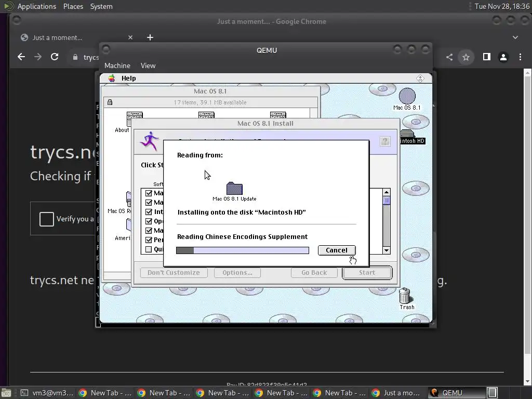
Task: Cancel the Mac OS 8.1 installation
Action: click(x=337, y=250)
